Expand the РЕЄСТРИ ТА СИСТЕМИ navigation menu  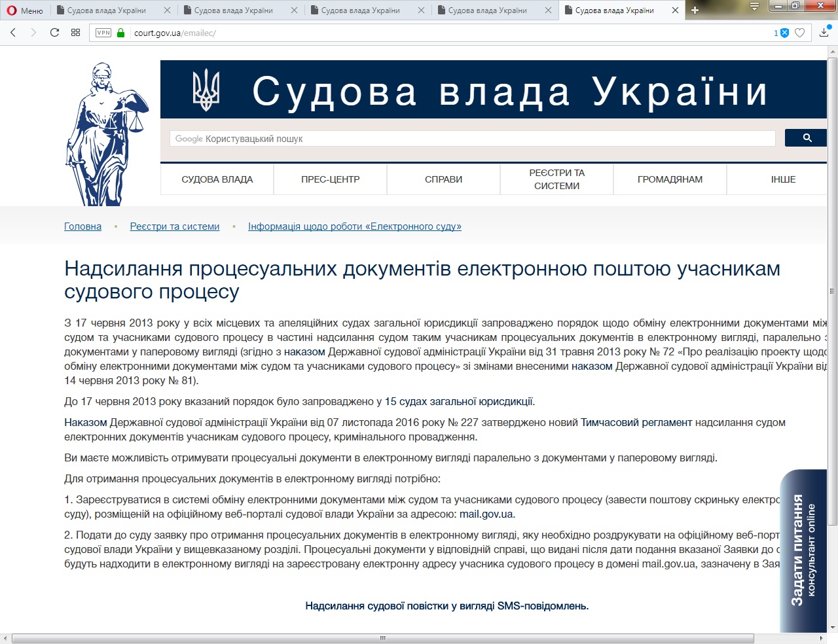556,179
